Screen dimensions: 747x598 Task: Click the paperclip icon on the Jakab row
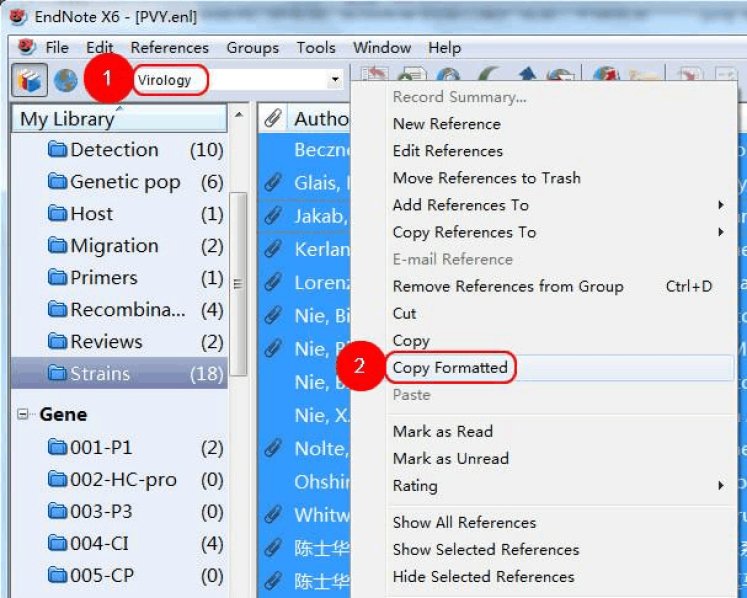[x=273, y=216]
